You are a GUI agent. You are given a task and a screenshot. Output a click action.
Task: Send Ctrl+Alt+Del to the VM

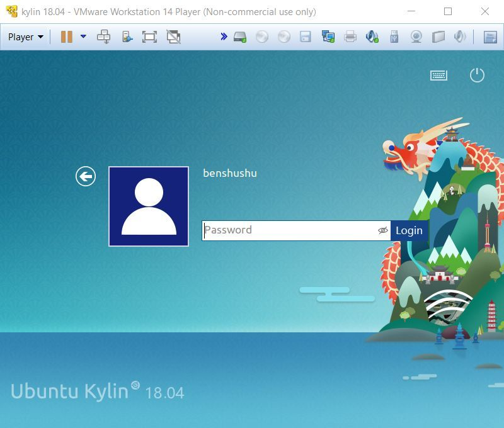[x=103, y=37]
